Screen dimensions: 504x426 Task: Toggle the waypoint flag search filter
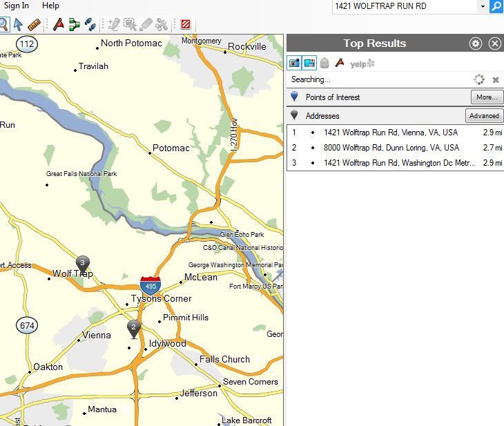340,63
